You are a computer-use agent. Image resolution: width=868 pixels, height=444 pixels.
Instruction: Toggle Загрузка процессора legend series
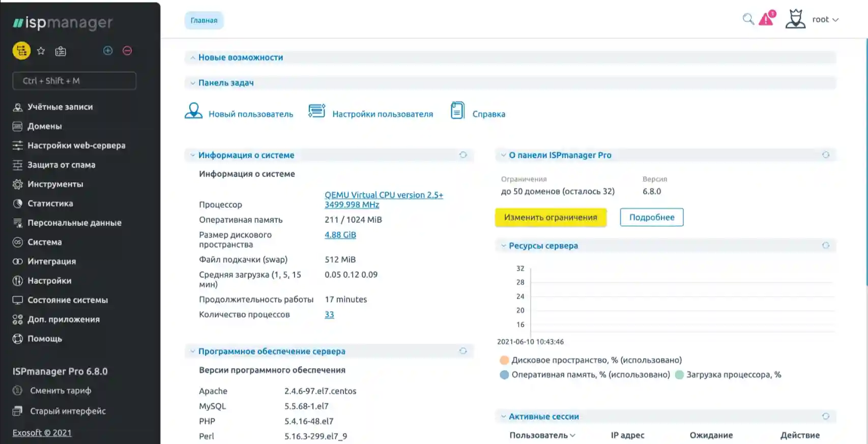pyautogui.click(x=679, y=375)
